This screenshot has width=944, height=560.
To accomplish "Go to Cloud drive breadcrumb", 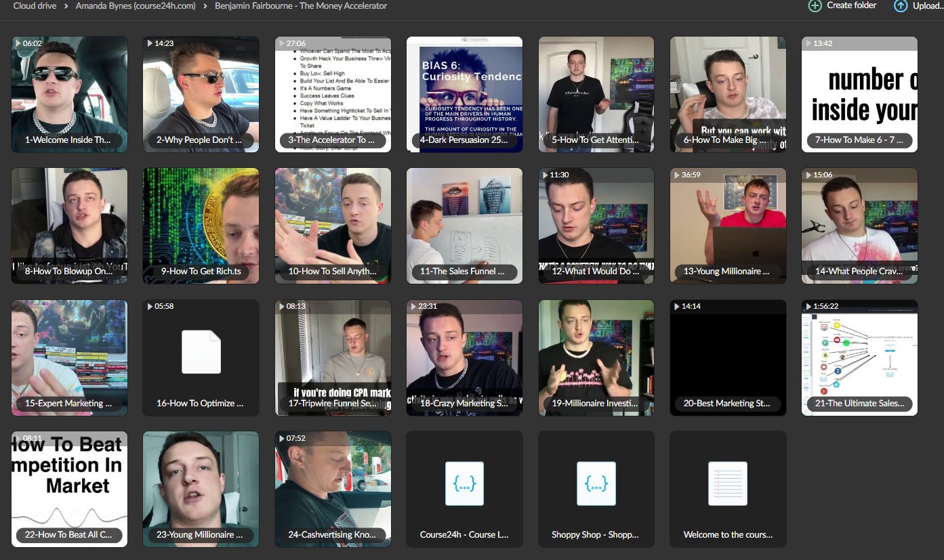I will (x=35, y=5).
